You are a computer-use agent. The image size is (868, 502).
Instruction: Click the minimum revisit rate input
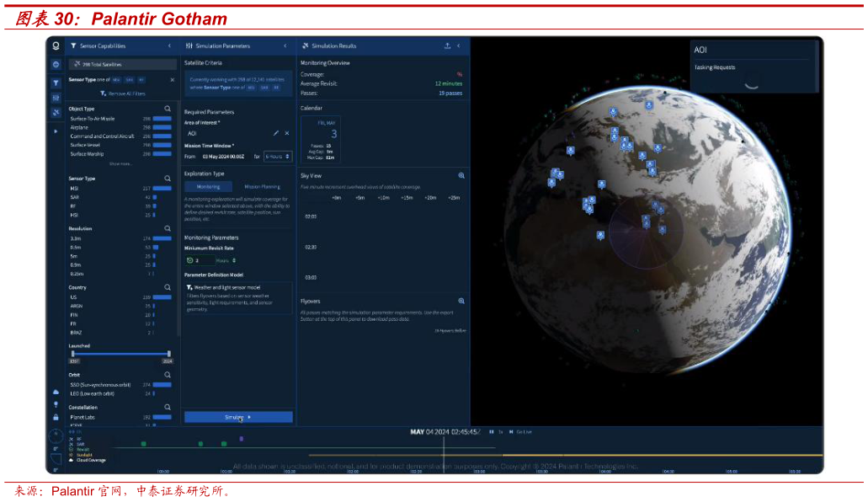click(200, 260)
